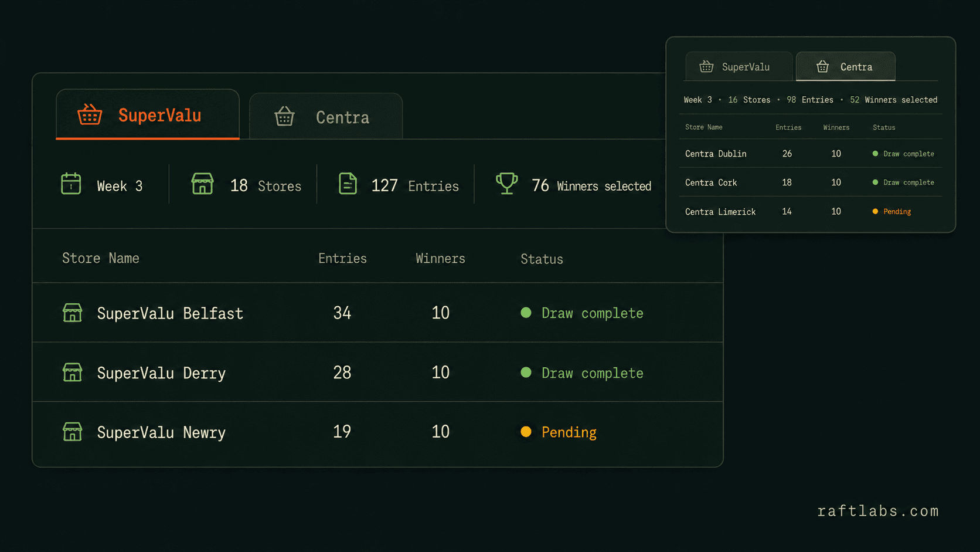Click the Pending status for Centra Limerick
This screenshot has height=552, width=980.
pos(897,211)
